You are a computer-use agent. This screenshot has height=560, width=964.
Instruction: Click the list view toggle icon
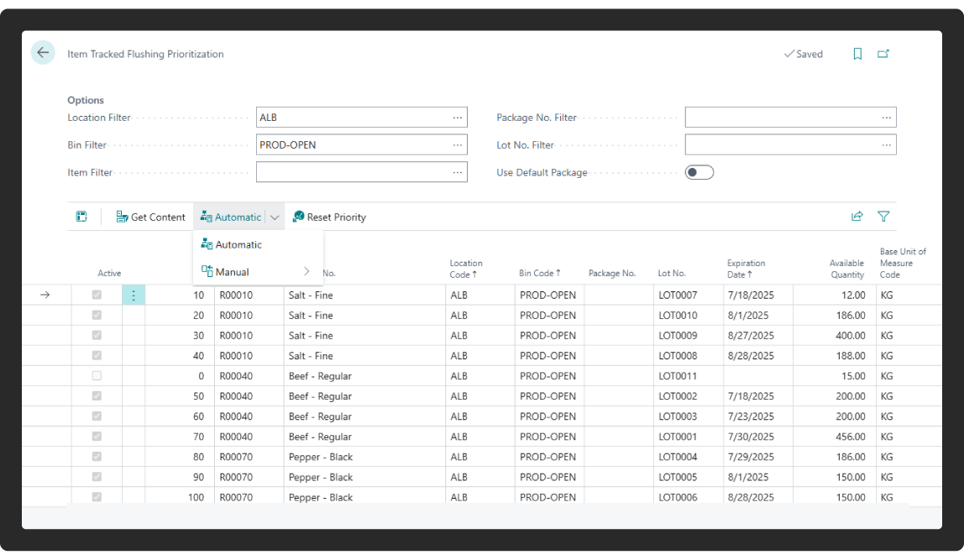tap(81, 217)
